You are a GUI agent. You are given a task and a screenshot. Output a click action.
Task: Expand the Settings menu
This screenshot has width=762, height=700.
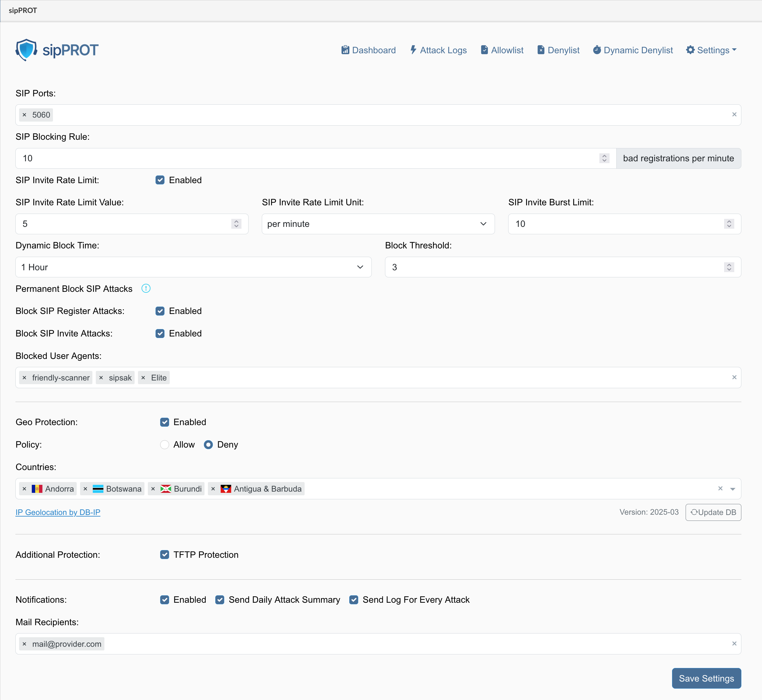click(x=711, y=50)
